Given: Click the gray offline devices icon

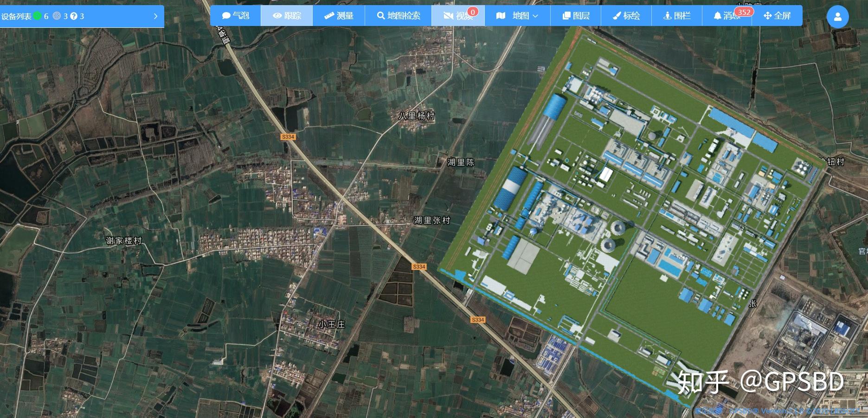Looking at the screenshot, I should click(x=57, y=16).
